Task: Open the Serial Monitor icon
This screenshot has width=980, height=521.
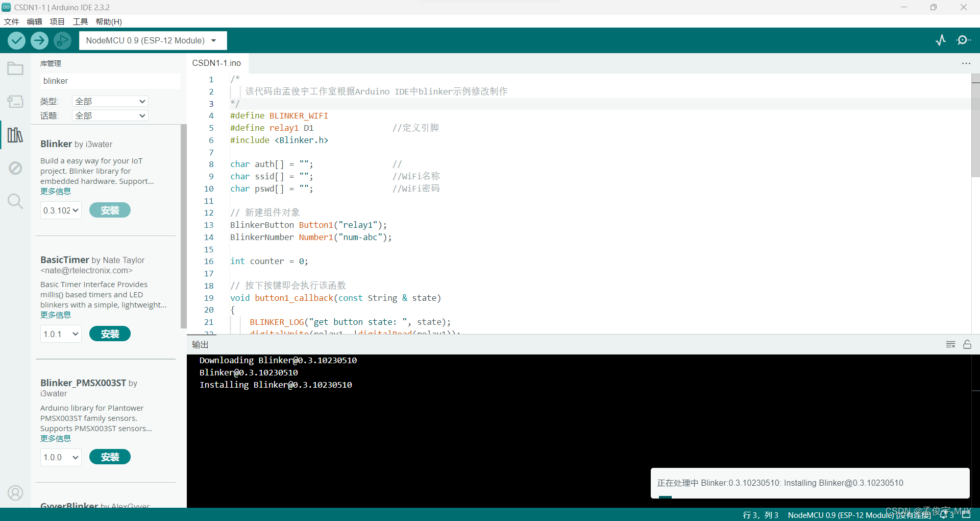Action: 964,40
